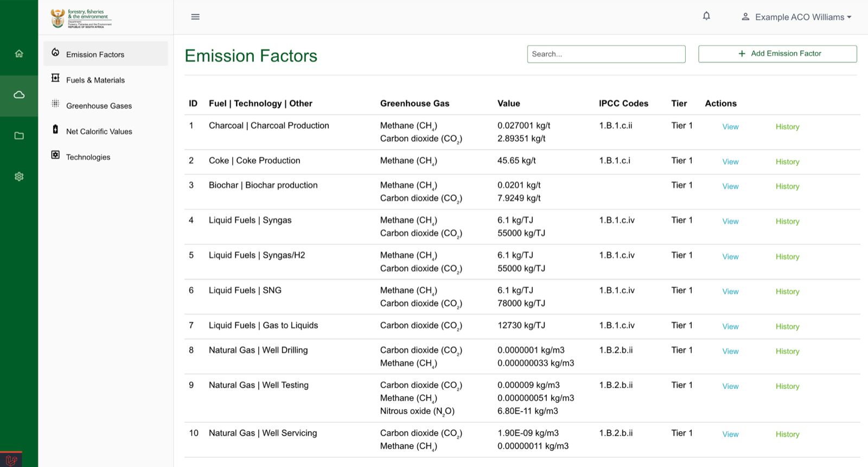Click the user profile icon beside Example ACO Williams
This screenshot has height=467, width=868.
[745, 17]
